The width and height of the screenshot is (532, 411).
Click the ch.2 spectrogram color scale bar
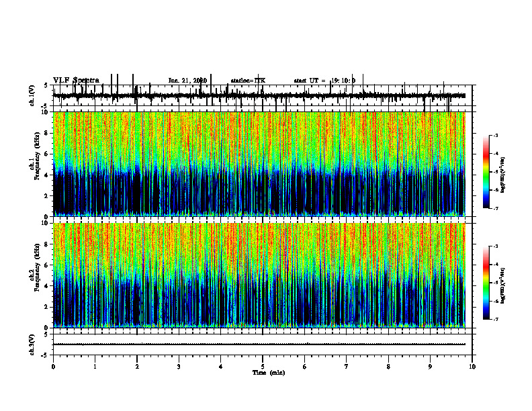click(x=486, y=283)
